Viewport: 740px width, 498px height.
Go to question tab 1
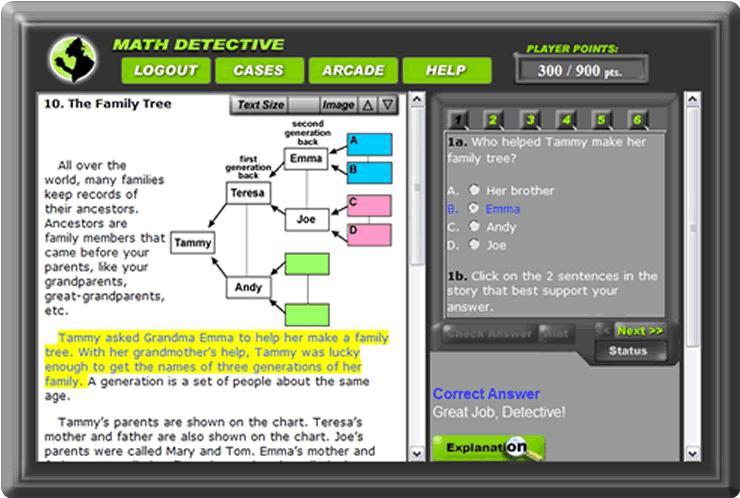click(457, 119)
